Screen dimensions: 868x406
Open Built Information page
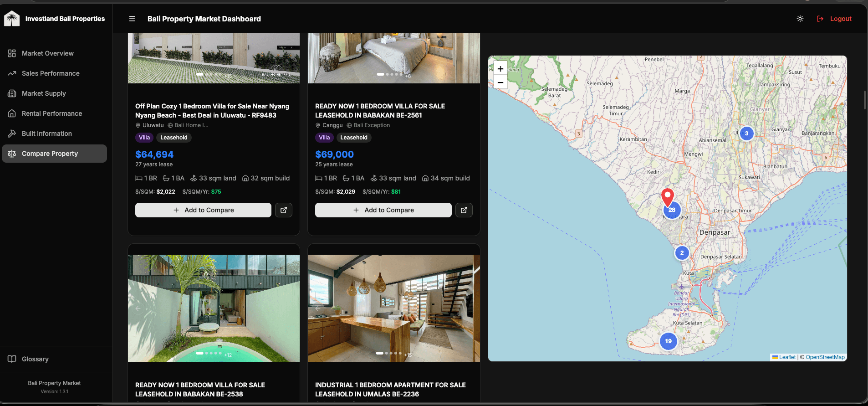[x=47, y=134]
